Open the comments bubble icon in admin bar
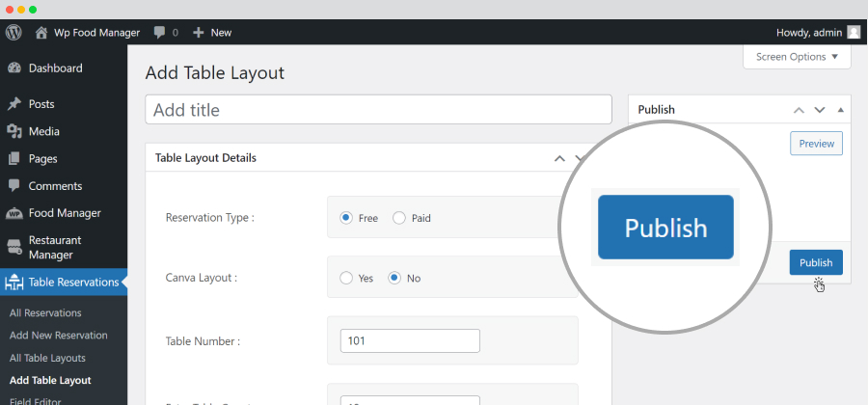The image size is (868, 405). (x=159, y=33)
